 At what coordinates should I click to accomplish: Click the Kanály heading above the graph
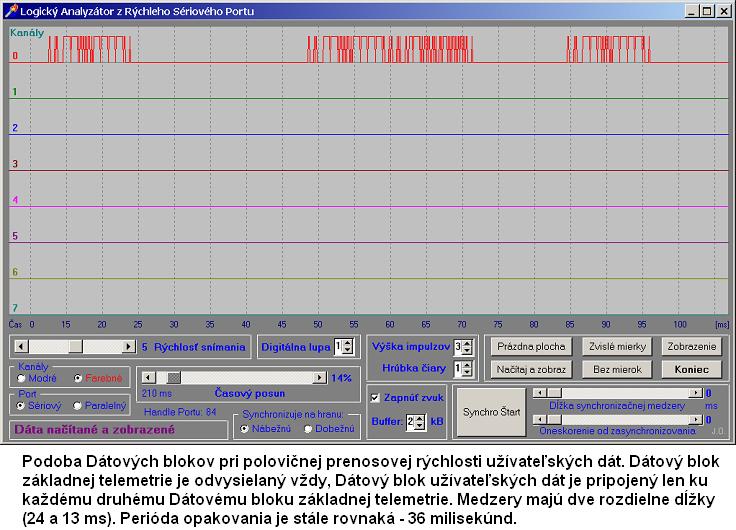(27, 33)
